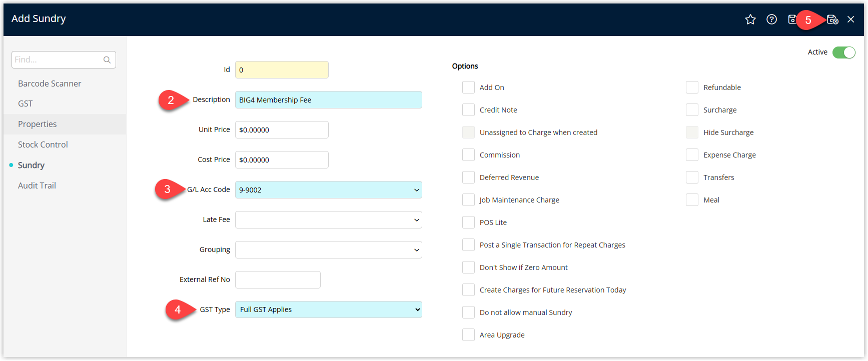Screen dimensions: 868x361
Task: Click the Save icon in header
Action: 792,19
